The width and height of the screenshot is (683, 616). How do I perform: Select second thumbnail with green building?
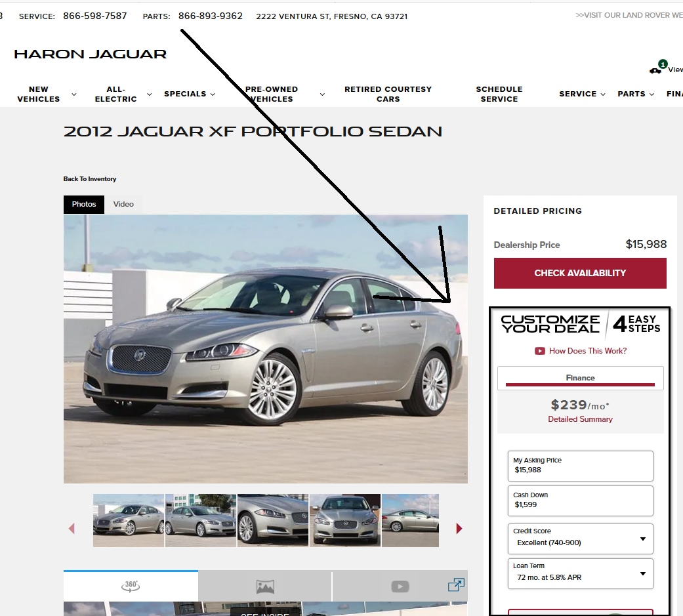(201, 521)
